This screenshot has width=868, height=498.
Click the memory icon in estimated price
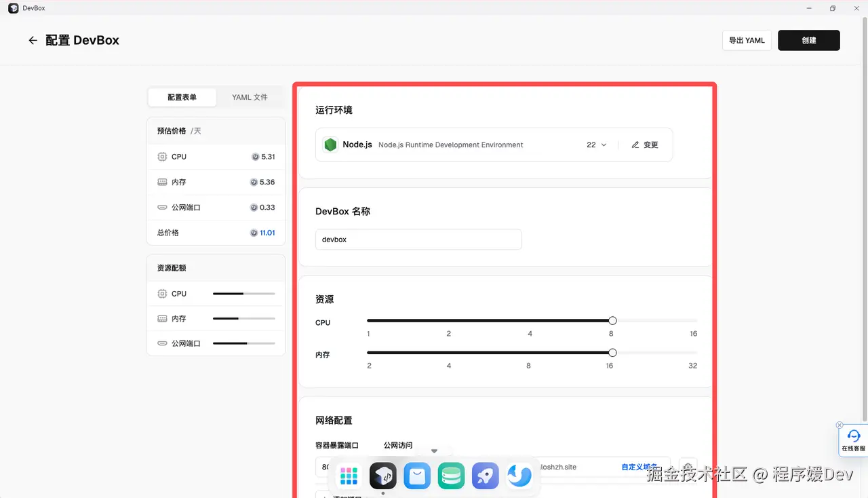[162, 183]
